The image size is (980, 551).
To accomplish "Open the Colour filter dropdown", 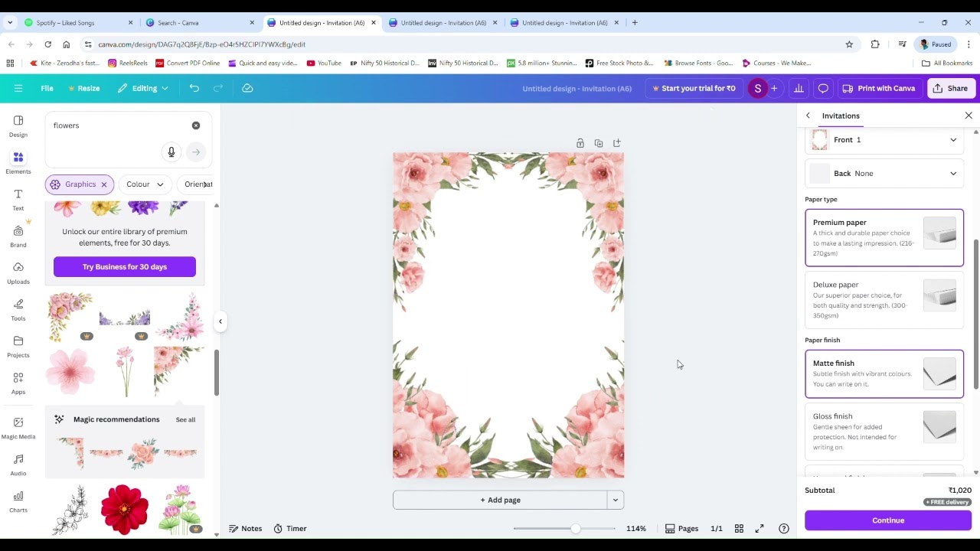I will 145,184.
